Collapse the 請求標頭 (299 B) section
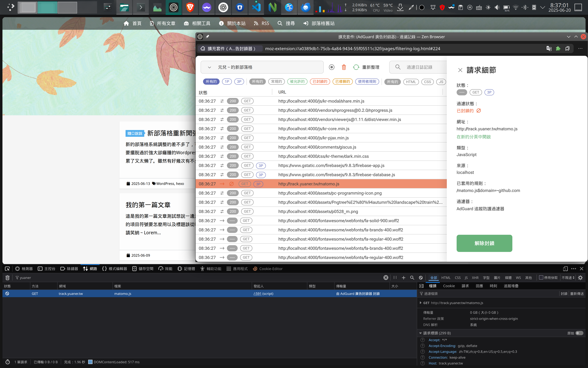Screen dimensions: 588x368 click(420, 333)
